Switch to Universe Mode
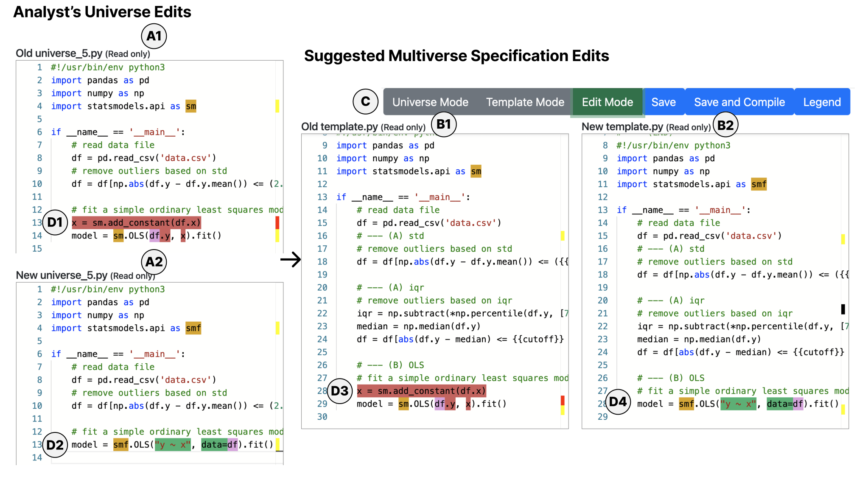Image resolution: width=868 pixels, height=480 pixels. tap(430, 102)
